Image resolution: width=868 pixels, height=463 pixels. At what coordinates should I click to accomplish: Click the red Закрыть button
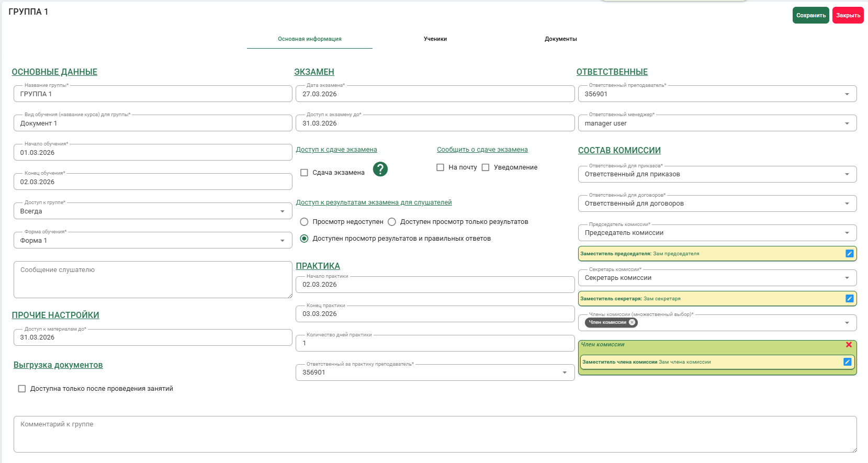click(x=848, y=15)
